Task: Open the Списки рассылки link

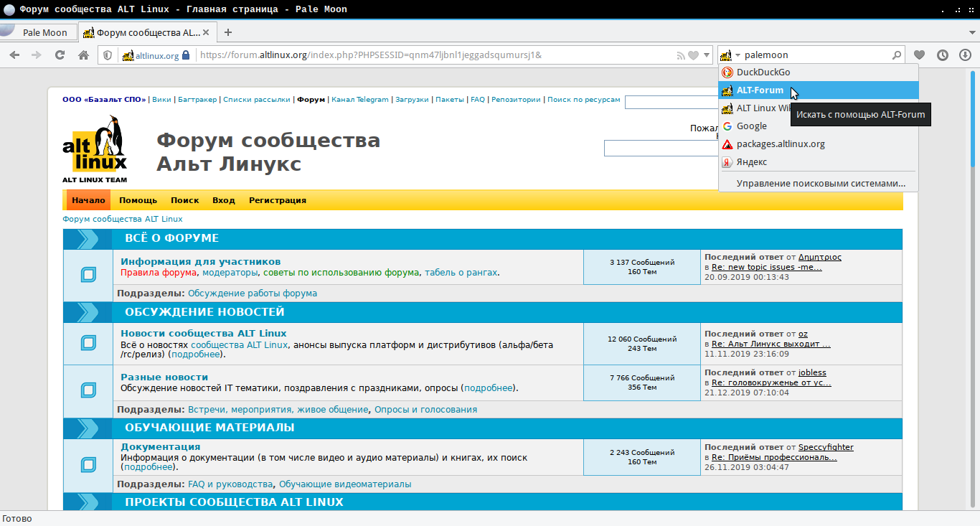Action: click(x=257, y=100)
